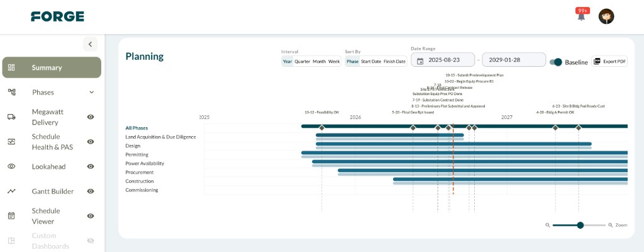The image size is (644, 252).
Task: Set interval to Year
Action: click(287, 61)
